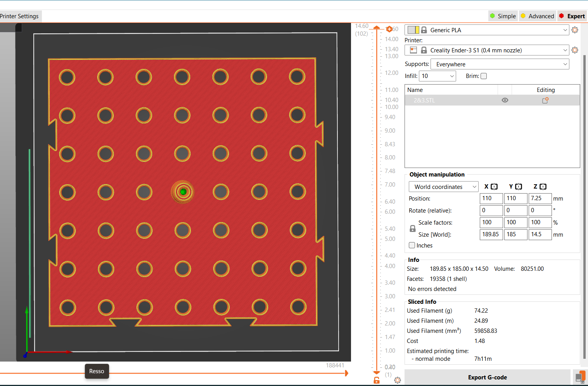Screen dimensions: 588x386
Task: Open printer settings gear beside Creality Ender-3
Action: tap(575, 50)
